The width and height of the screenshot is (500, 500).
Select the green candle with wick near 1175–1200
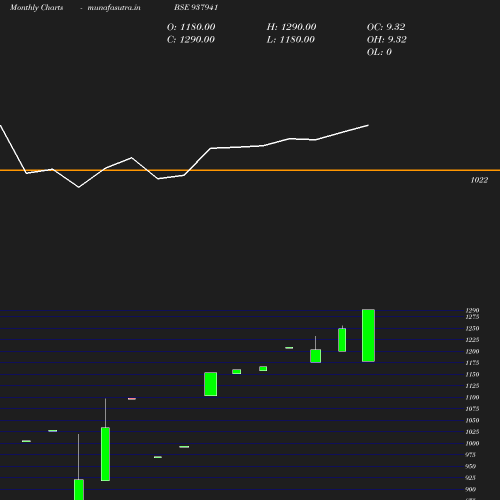[x=316, y=356]
